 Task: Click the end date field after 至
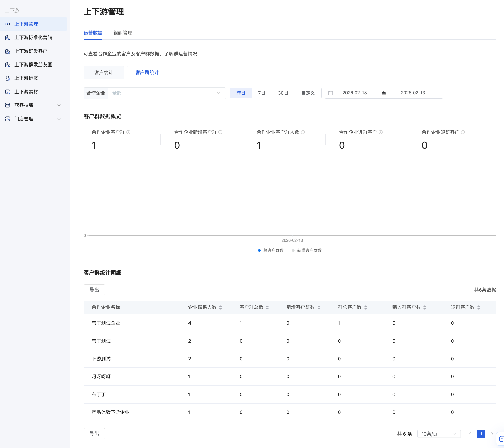click(x=413, y=93)
